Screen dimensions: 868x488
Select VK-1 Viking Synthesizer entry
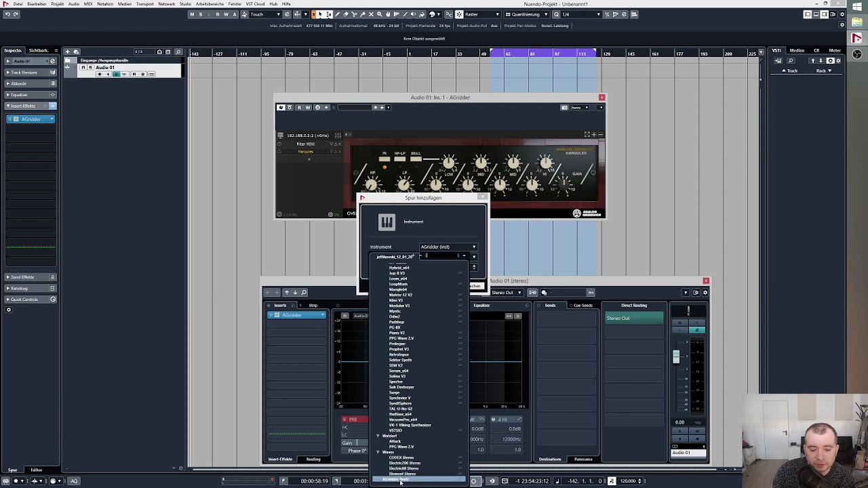[x=410, y=425]
